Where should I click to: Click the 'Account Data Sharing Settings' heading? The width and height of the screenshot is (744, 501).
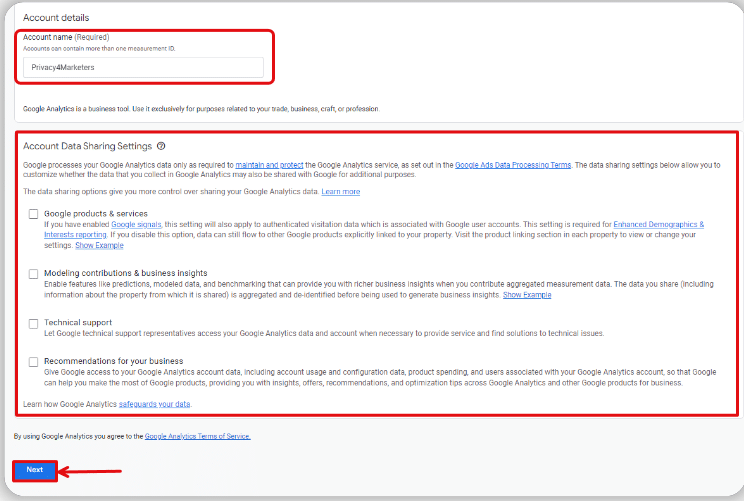click(x=87, y=146)
